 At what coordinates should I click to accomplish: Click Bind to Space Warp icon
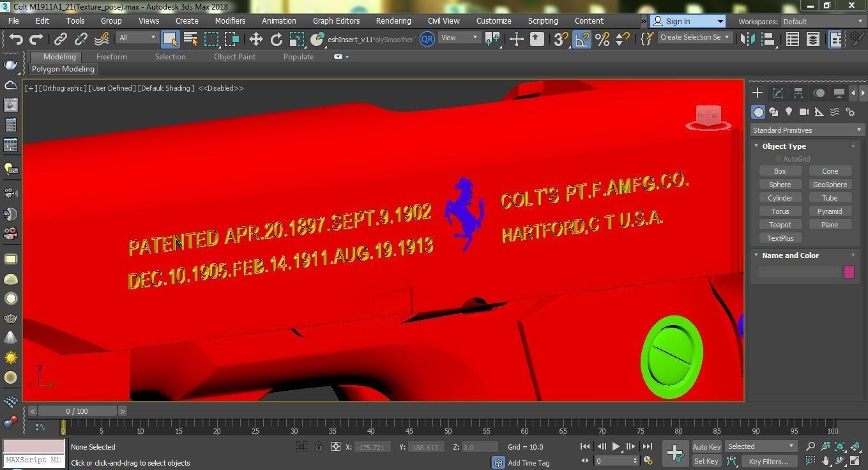(x=102, y=39)
